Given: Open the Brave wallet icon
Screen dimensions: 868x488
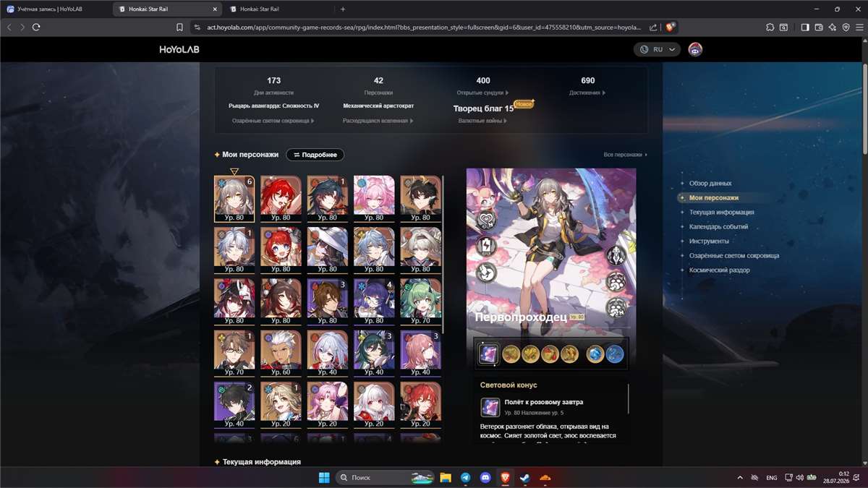Looking at the screenshot, I should 819,27.
